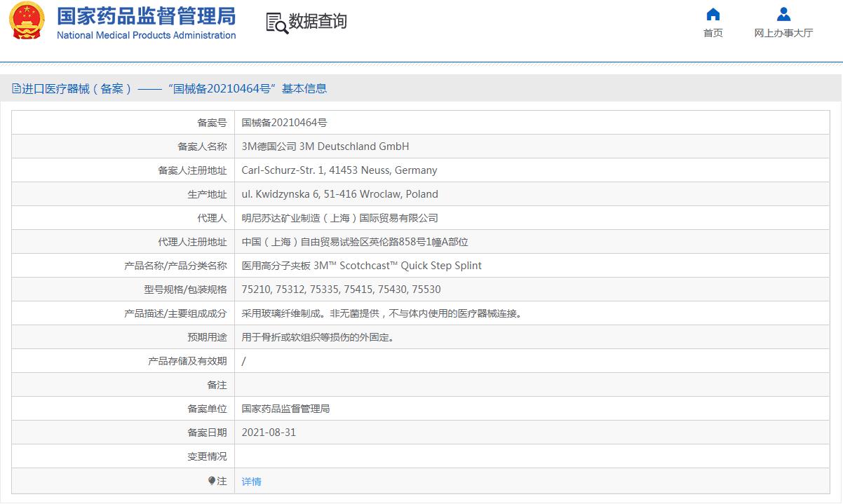Click the 备案单位 row label
Screen dimensions: 843x504
(x=208, y=409)
